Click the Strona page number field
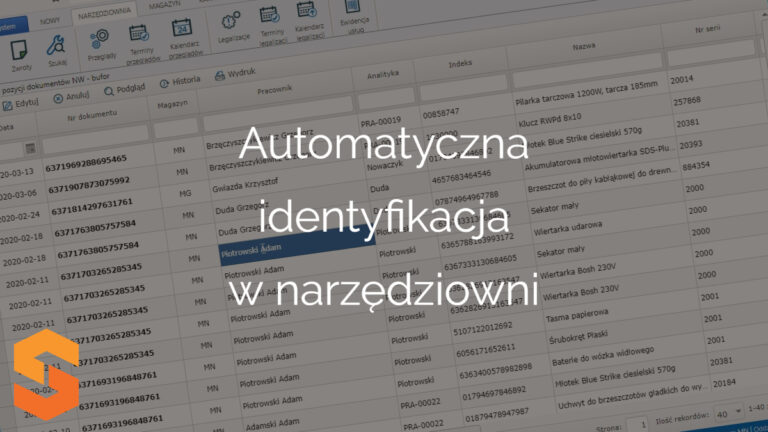The width and height of the screenshot is (768, 432). pos(637,424)
